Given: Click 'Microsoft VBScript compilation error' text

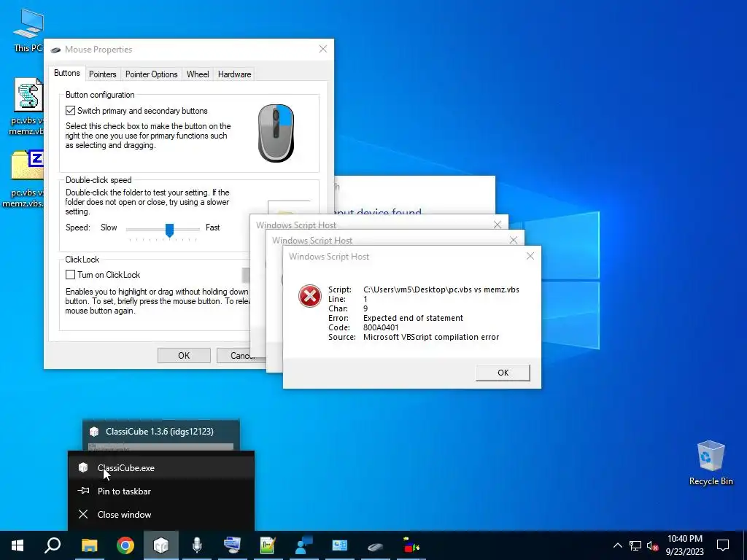Looking at the screenshot, I should (x=431, y=337).
